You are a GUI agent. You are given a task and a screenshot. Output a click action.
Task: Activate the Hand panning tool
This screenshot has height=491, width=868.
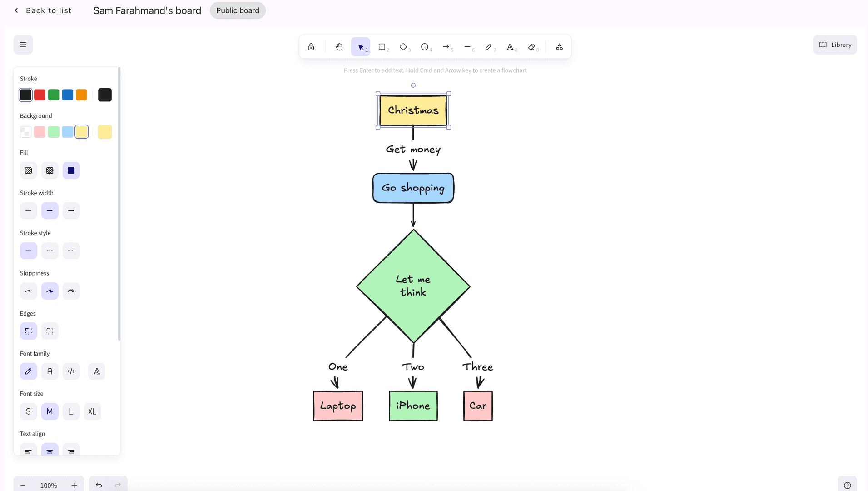coord(339,46)
